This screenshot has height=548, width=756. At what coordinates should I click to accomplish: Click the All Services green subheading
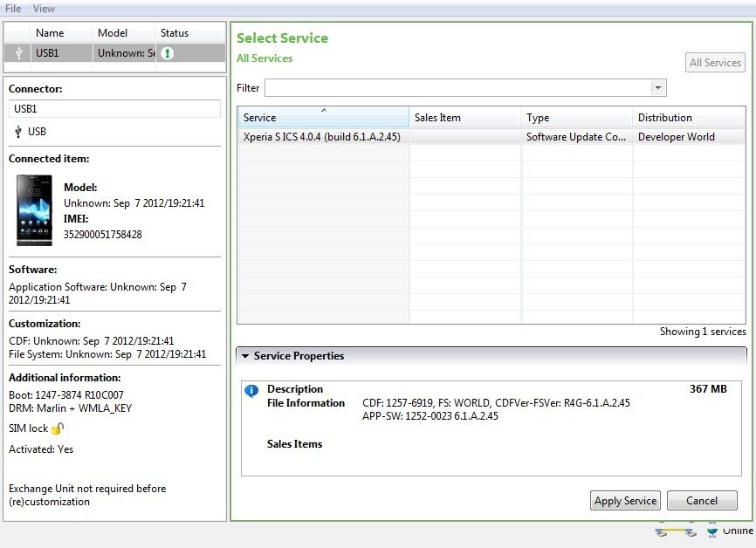tap(265, 58)
